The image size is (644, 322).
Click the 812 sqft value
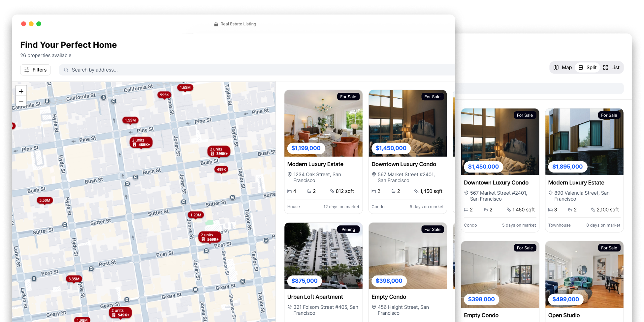[x=345, y=191]
